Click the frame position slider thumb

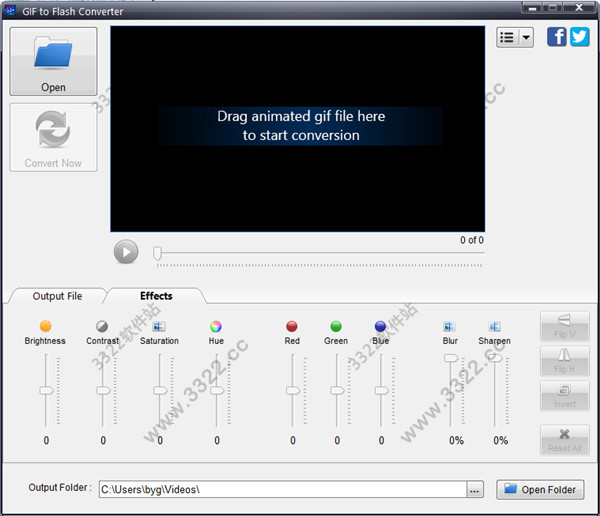[157, 253]
